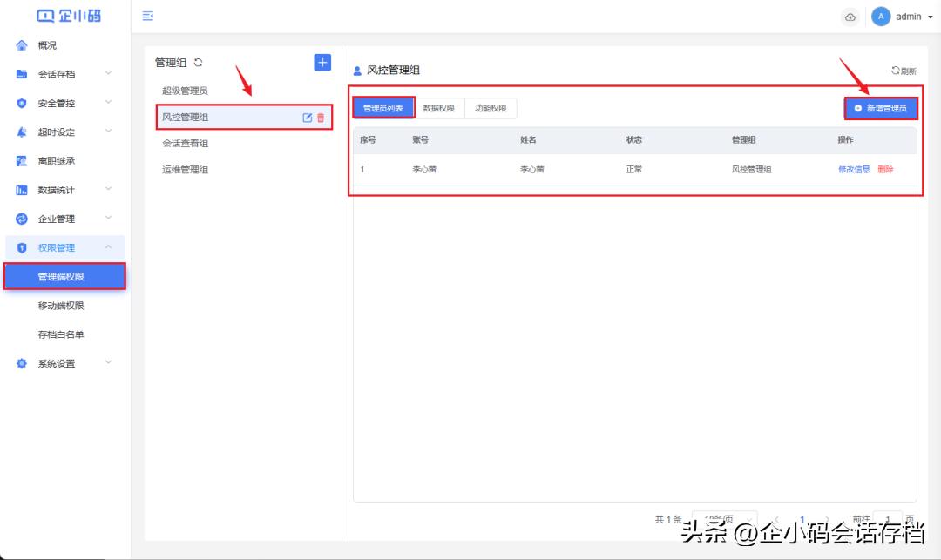
Task: Click the blue plus icon to add a group
Action: (x=322, y=62)
